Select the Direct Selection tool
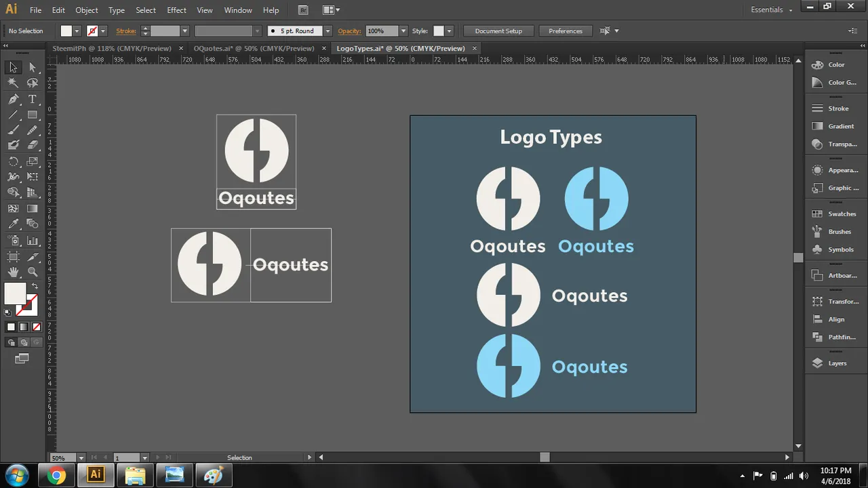868x488 pixels. point(32,67)
